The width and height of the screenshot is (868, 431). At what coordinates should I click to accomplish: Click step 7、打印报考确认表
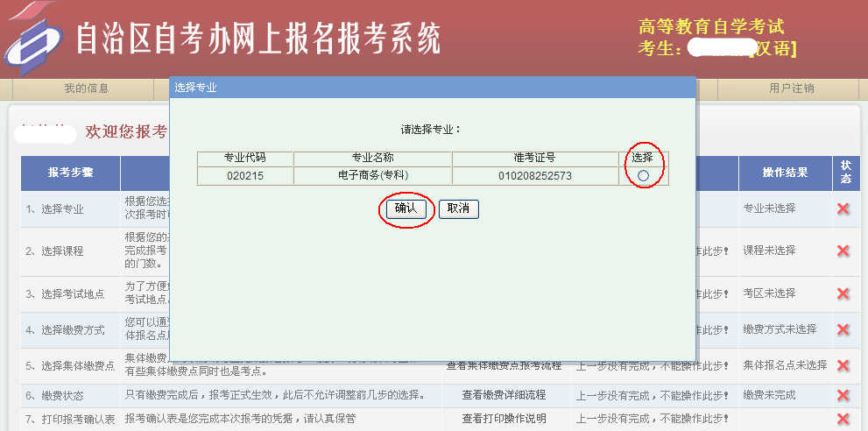(x=70, y=419)
